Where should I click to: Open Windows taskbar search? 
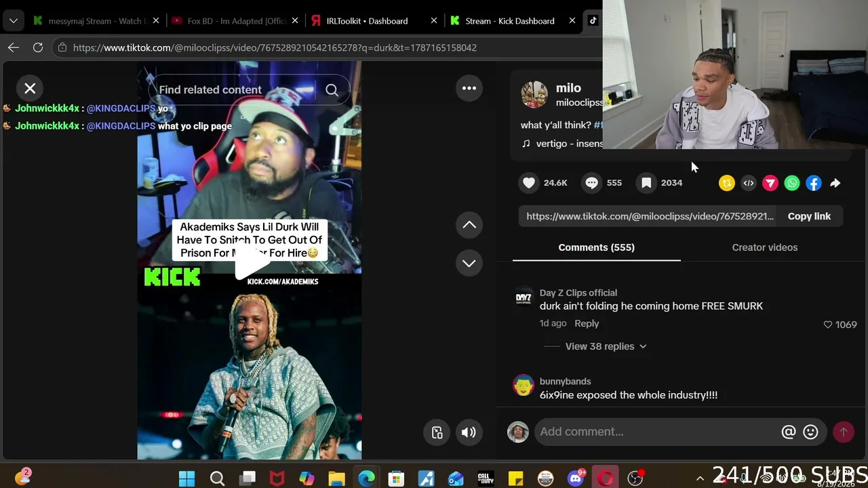(x=217, y=479)
